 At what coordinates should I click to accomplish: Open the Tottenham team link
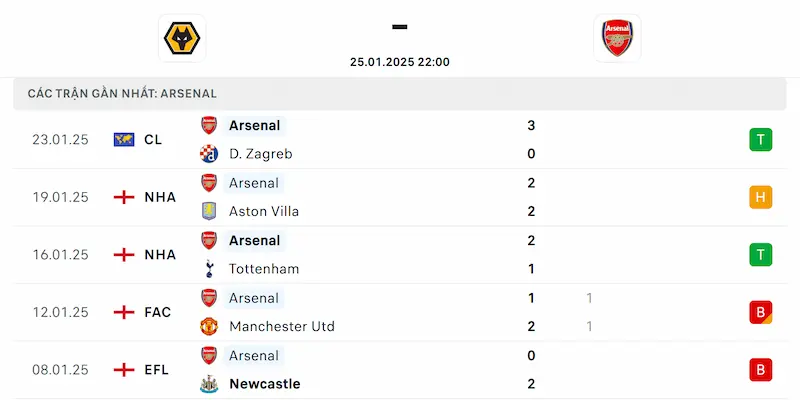(264, 269)
